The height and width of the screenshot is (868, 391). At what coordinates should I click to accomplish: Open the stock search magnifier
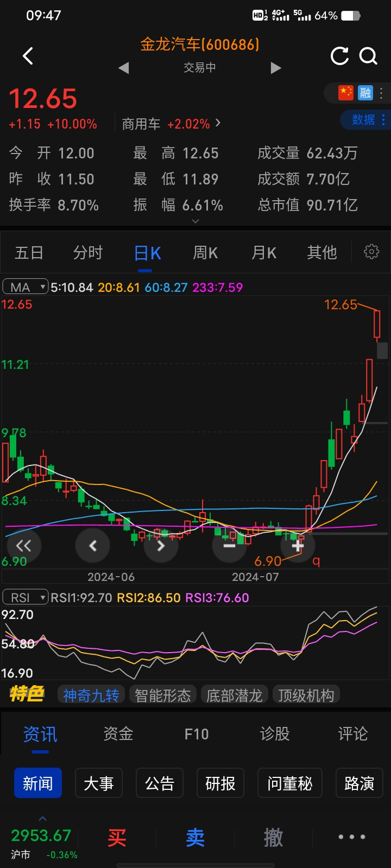point(369,56)
